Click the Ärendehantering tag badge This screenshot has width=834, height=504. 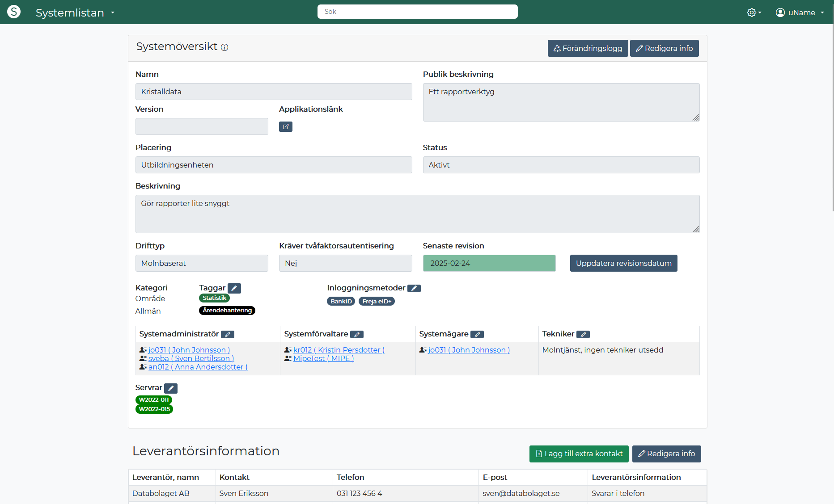click(227, 311)
